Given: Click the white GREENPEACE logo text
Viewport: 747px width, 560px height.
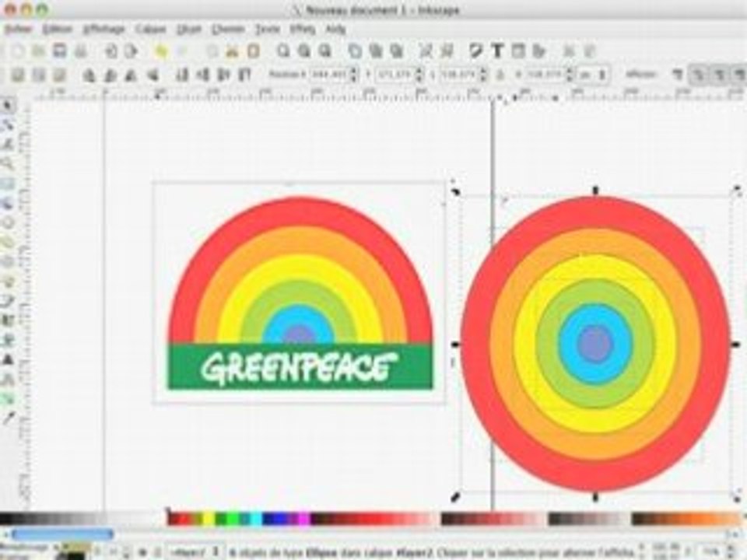Looking at the screenshot, I should click(x=298, y=367).
